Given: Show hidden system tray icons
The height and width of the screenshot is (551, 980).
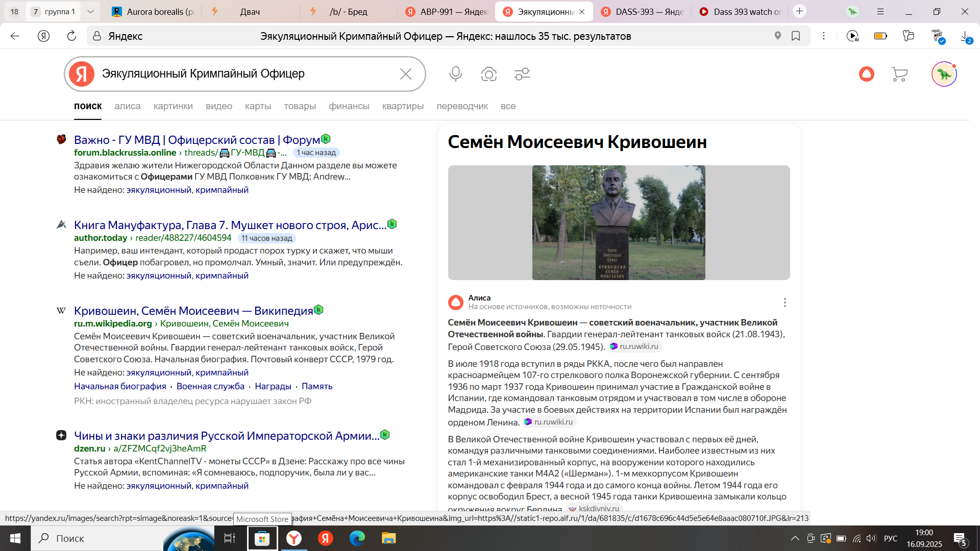Looking at the screenshot, I should [795, 538].
